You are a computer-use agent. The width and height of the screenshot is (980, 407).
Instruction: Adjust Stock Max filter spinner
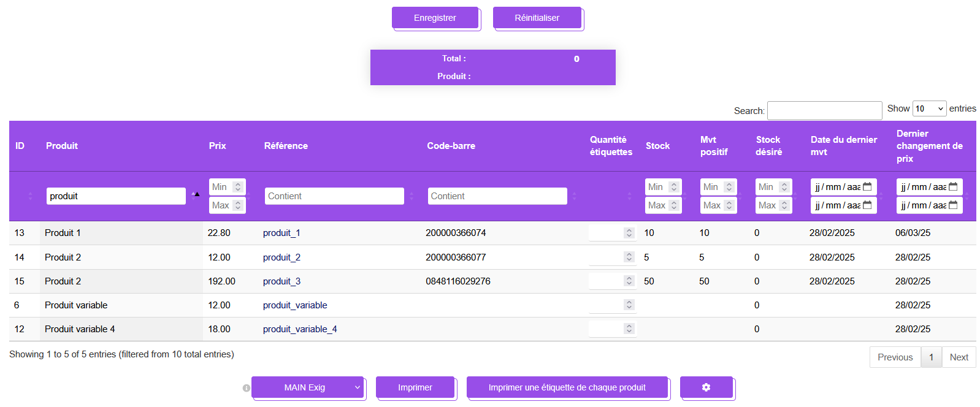tap(674, 205)
